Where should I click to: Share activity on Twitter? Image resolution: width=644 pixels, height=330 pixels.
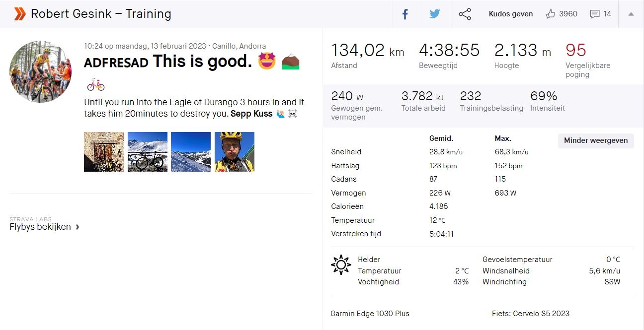pos(435,14)
